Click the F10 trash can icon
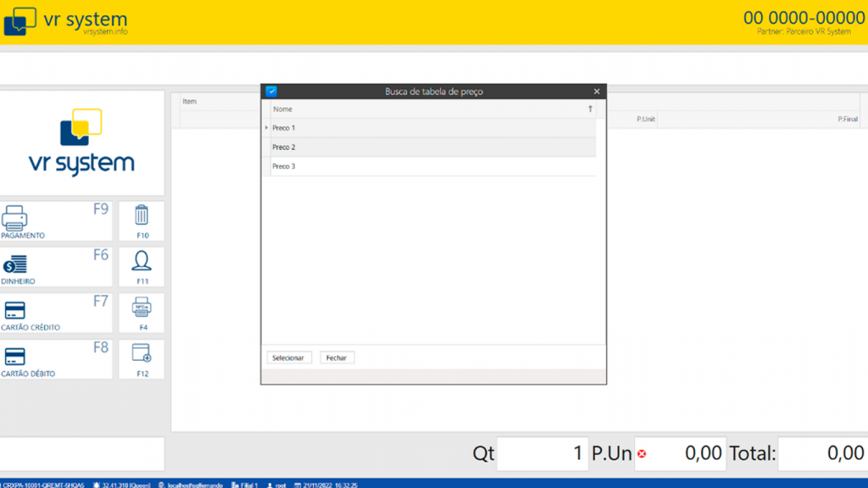Screen dimensions: 868x488 (142, 215)
